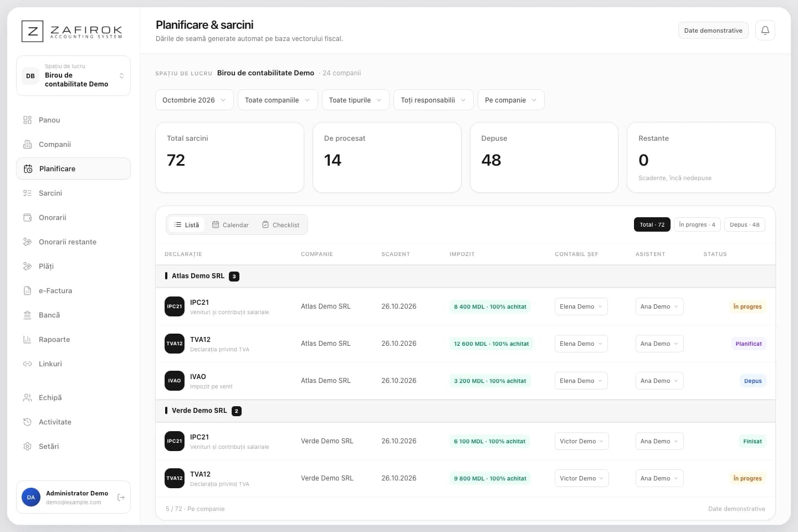Open the Toate tipurile filter
The height and width of the screenshot is (532, 798).
(355, 100)
